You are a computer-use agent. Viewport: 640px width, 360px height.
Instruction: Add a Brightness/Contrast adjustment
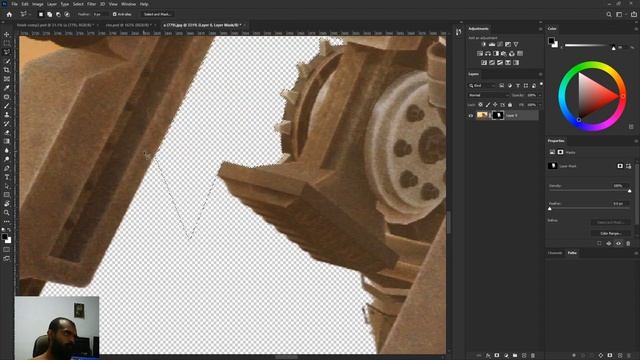(484, 44)
